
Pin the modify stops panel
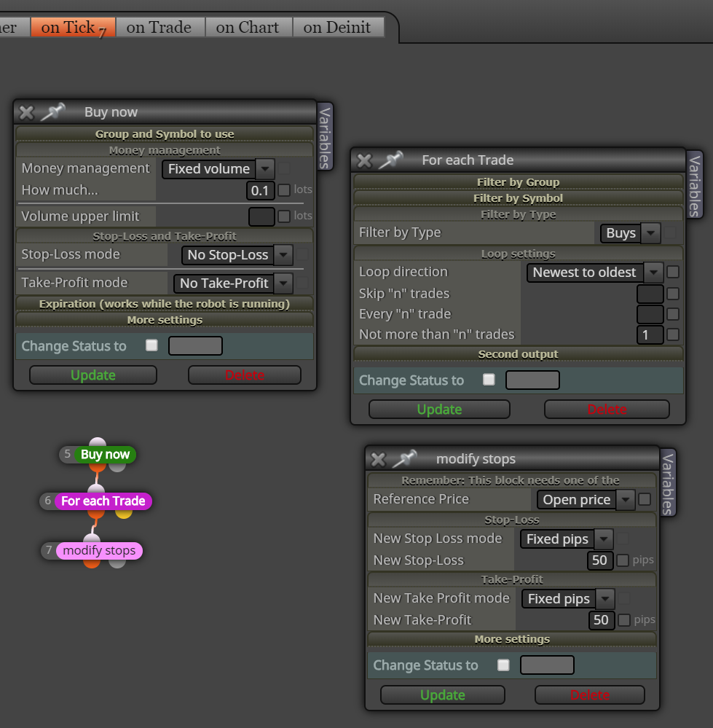[404, 459]
